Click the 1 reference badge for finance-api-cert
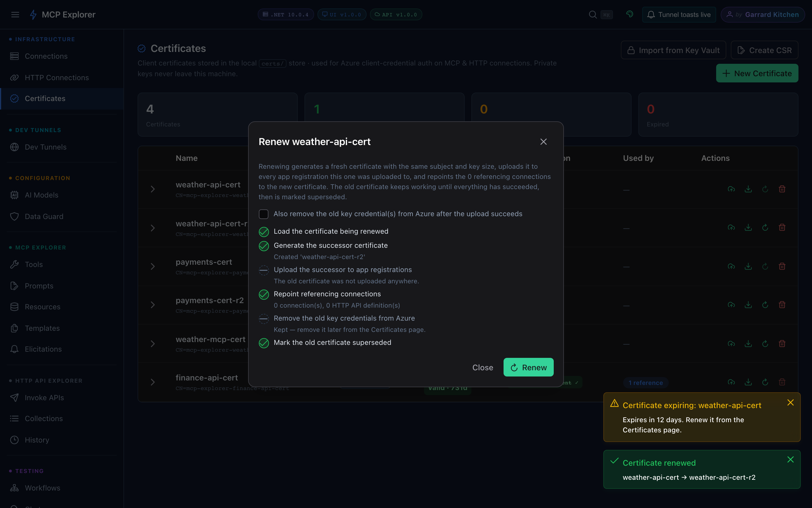Screen dimensions: 812x508 pos(646,383)
